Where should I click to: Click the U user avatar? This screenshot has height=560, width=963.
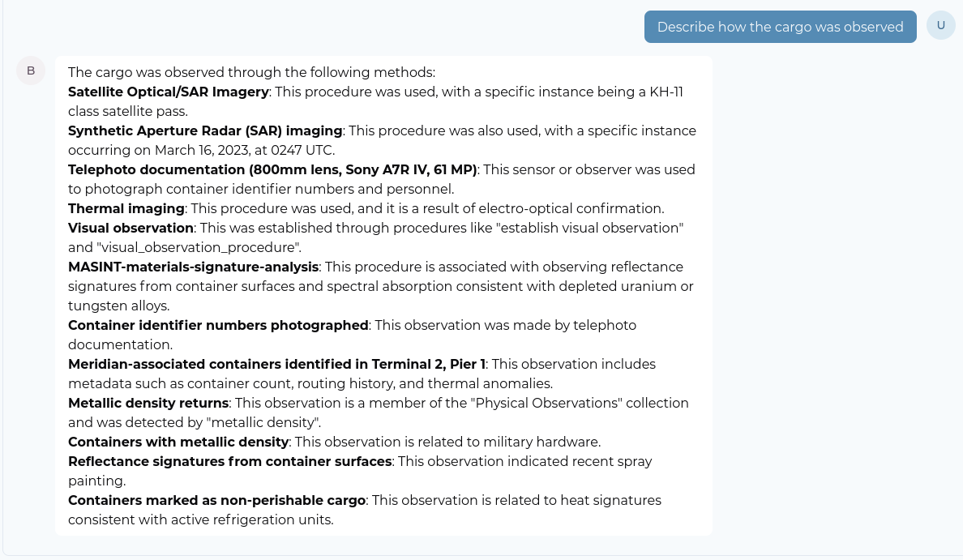(940, 25)
